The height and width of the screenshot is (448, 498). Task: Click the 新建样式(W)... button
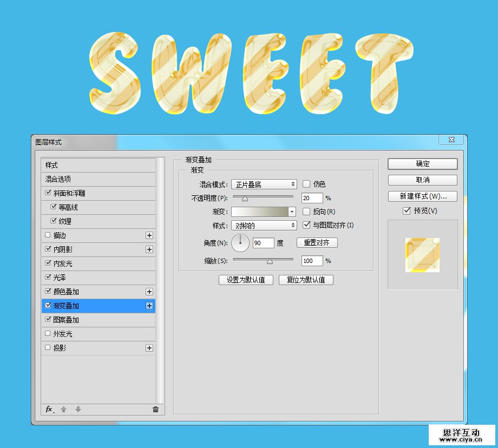point(423,196)
